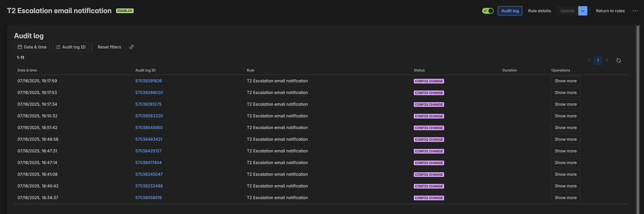Open the Date & time filter
Screen dimensions: 644x214
(32, 47)
